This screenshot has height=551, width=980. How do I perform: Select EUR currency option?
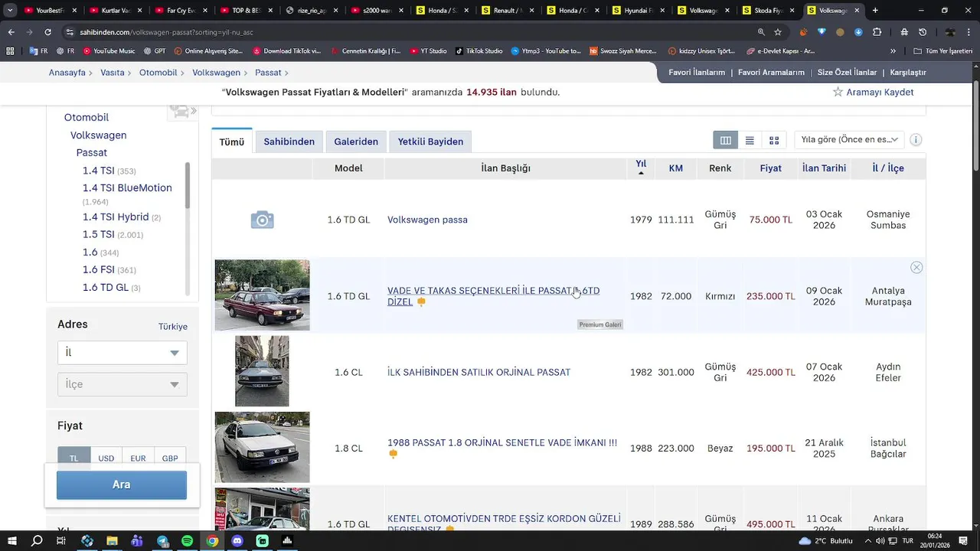(138, 458)
